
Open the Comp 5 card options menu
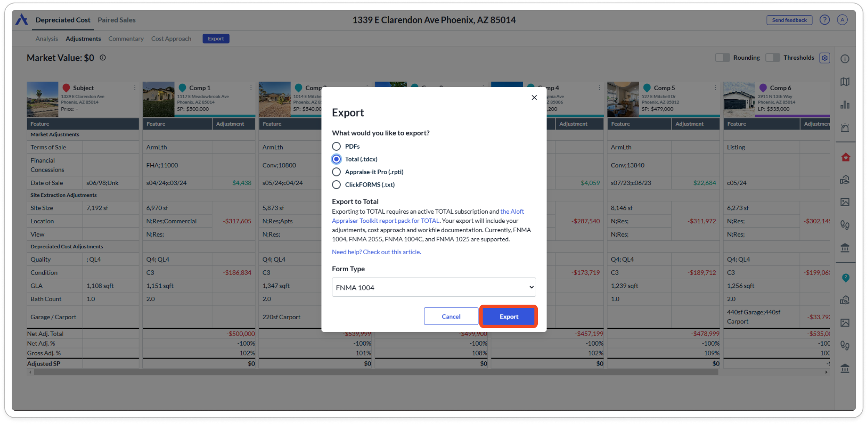coord(715,88)
